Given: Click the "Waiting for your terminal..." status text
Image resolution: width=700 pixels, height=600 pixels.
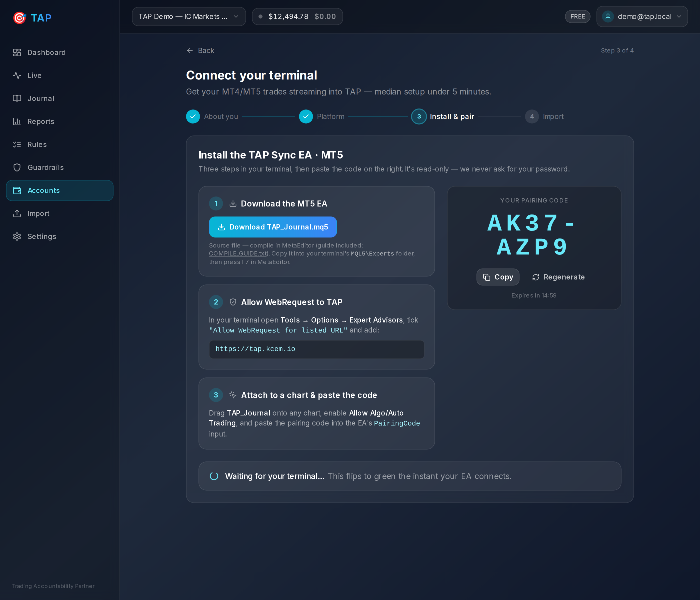Looking at the screenshot, I should pyautogui.click(x=275, y=476).
